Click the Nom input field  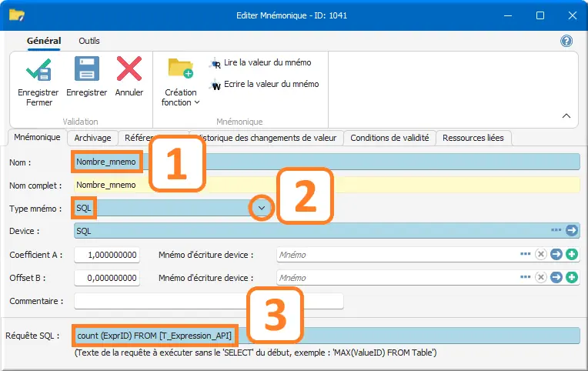(326, 162)
